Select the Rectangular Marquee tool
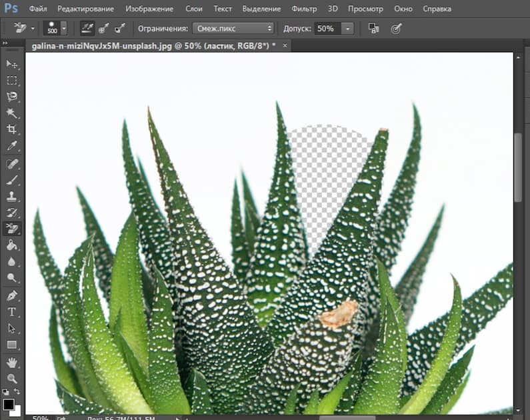530x420 pixels. 12,80
